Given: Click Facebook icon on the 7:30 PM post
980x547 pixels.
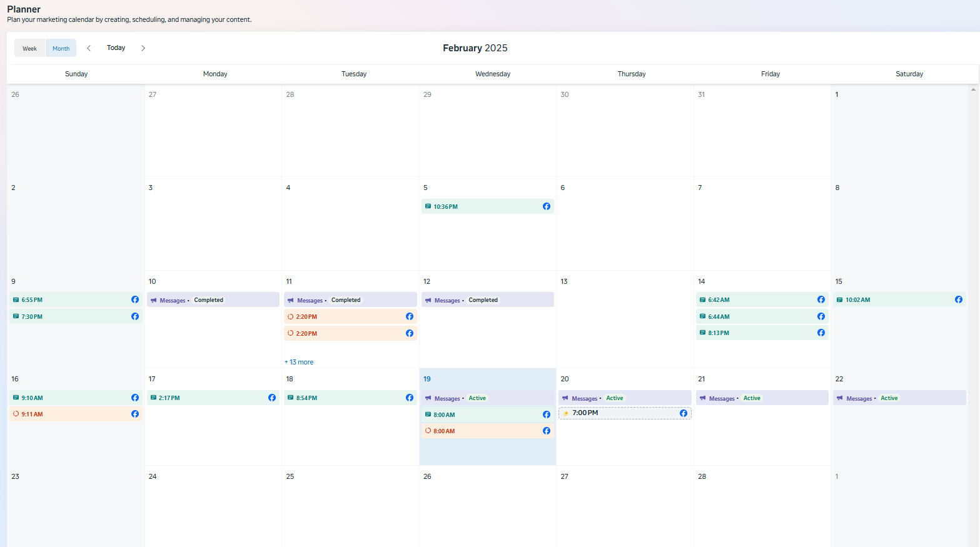Looking at the screenshot, I should (x=135, y=316).
